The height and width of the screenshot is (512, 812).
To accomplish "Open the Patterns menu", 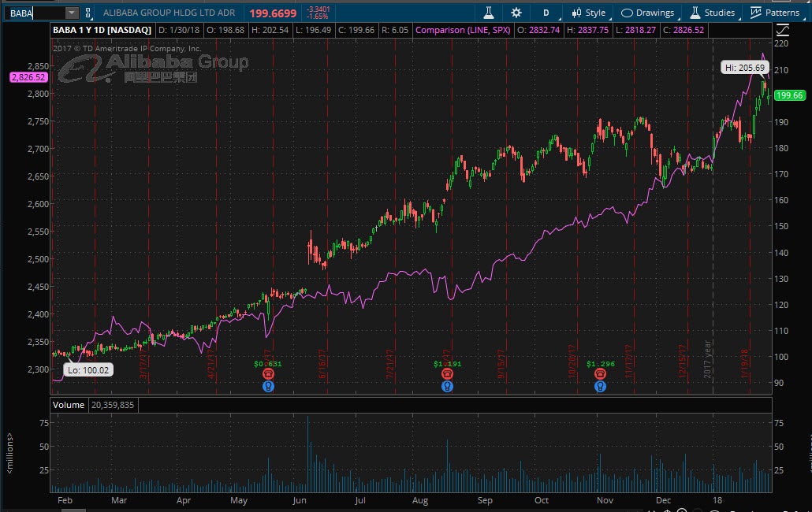I will point(775,13).
